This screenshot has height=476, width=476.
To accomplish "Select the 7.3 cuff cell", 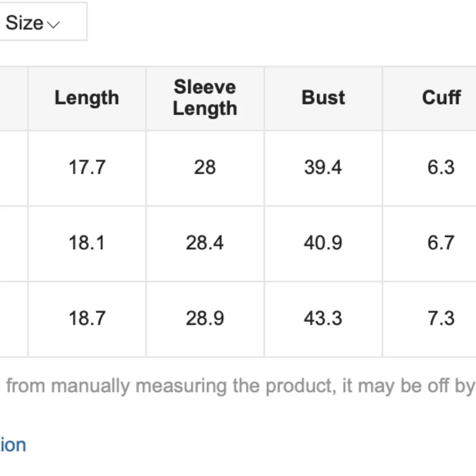I will click(441, 318).
